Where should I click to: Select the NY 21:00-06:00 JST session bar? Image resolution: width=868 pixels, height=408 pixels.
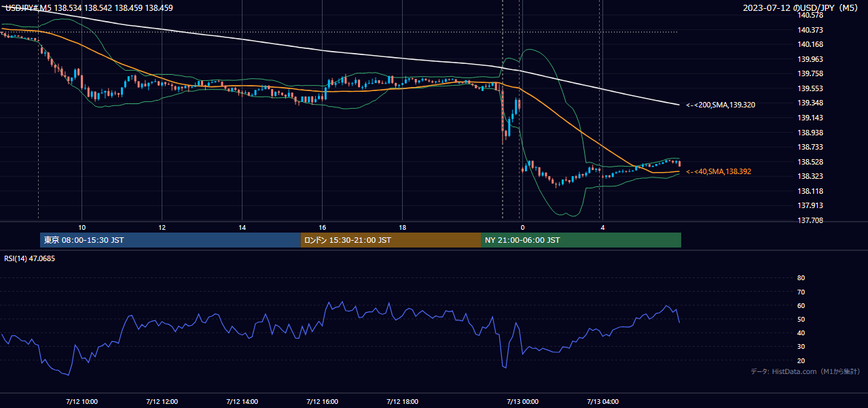(581, 240)
